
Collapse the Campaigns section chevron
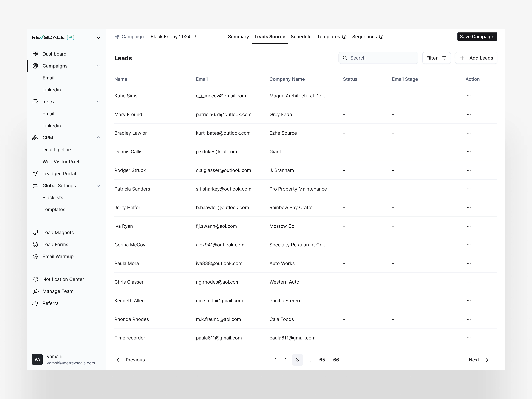pos(98,66)
